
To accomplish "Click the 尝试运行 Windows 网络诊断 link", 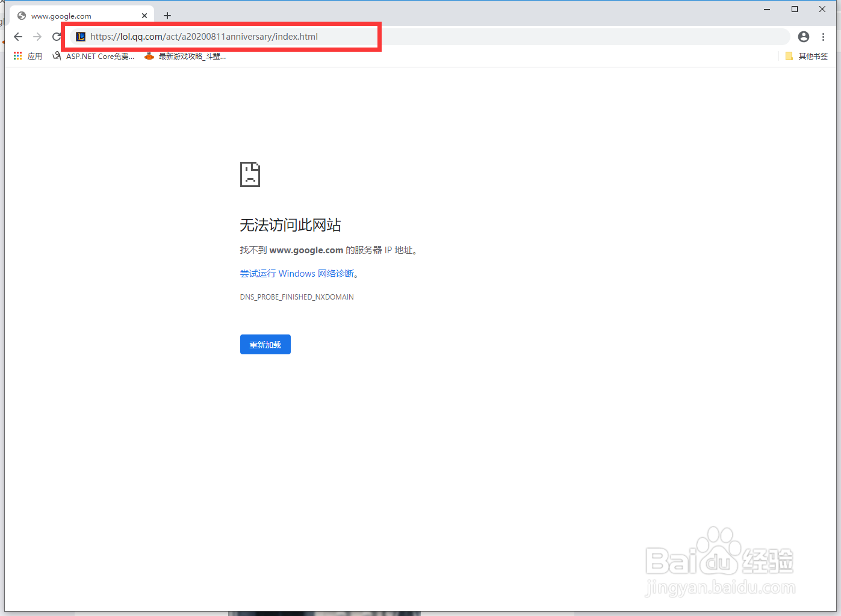I will (297, 274).
